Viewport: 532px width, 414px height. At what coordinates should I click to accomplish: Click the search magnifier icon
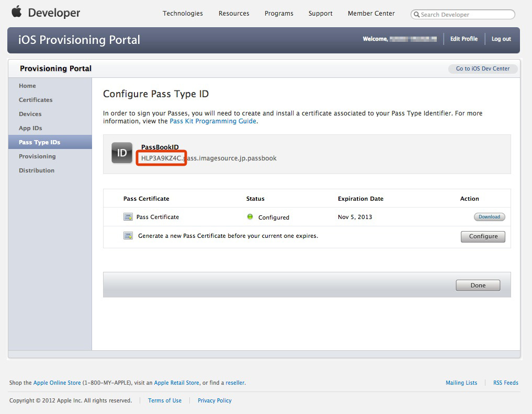[416, 15]
